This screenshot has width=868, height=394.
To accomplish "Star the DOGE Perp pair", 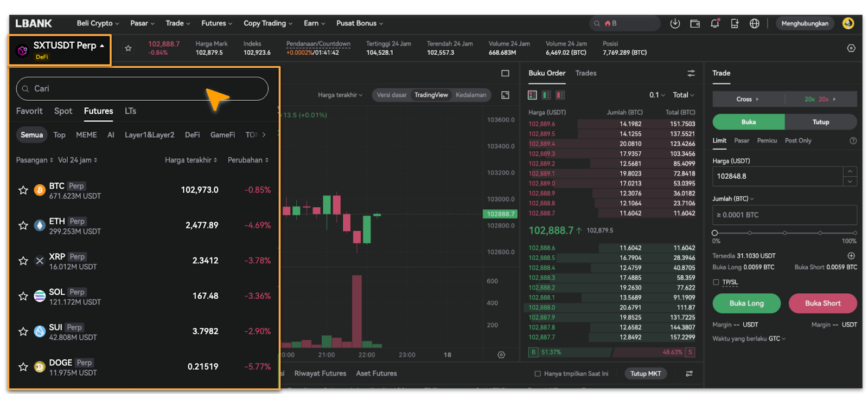I will click(x=23, y=367).
